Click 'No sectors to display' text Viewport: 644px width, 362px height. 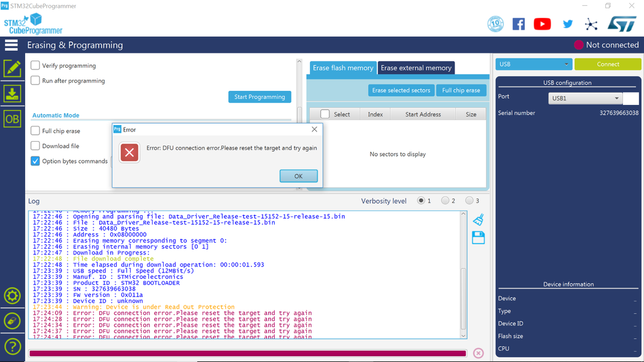398,154
